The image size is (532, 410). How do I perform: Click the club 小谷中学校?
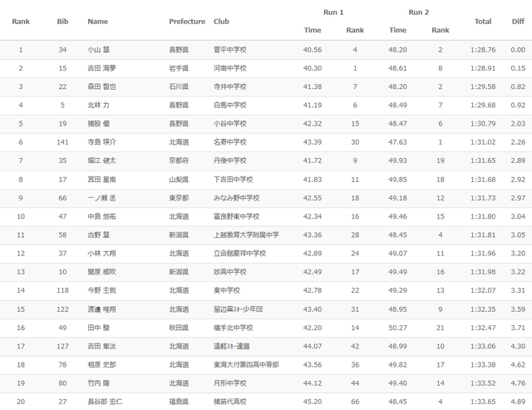229,124
